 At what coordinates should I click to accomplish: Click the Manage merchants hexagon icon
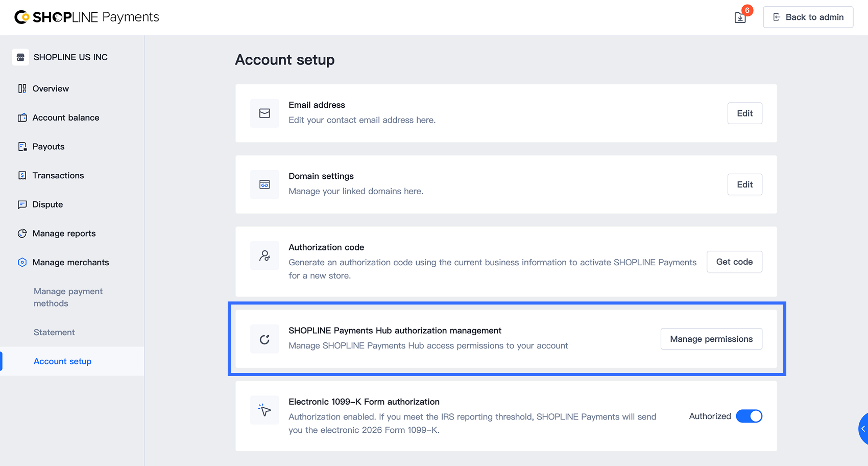tap(22, 262)
